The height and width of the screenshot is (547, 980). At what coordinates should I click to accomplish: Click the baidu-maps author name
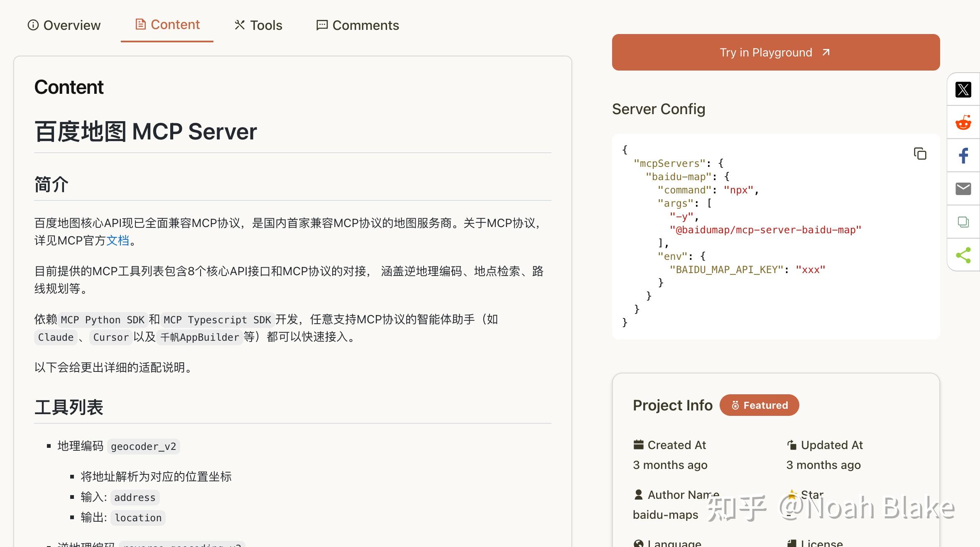665,515
